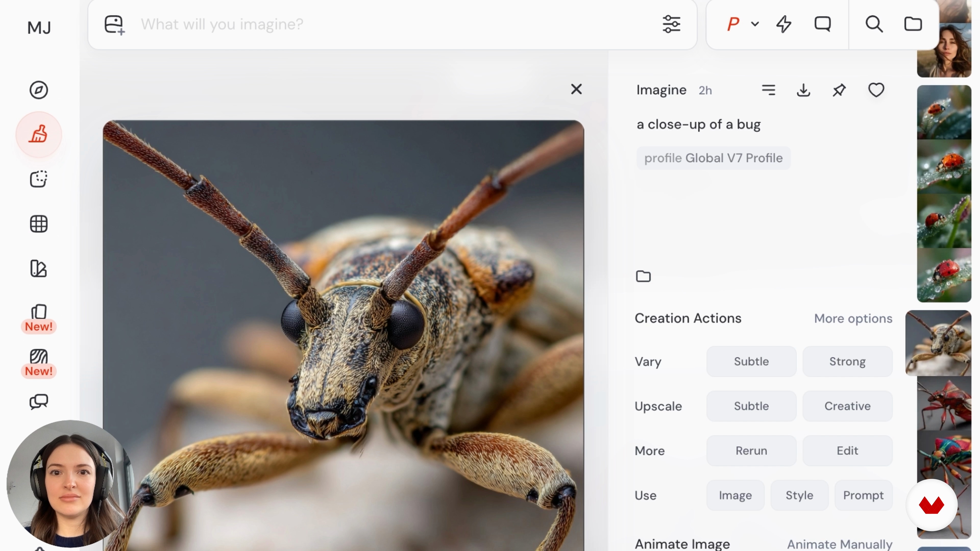Image resolution: width=980 pixels, height=551 pixels.
Task: Click Upscale Creative button
Action: click(x=847, y=406)
